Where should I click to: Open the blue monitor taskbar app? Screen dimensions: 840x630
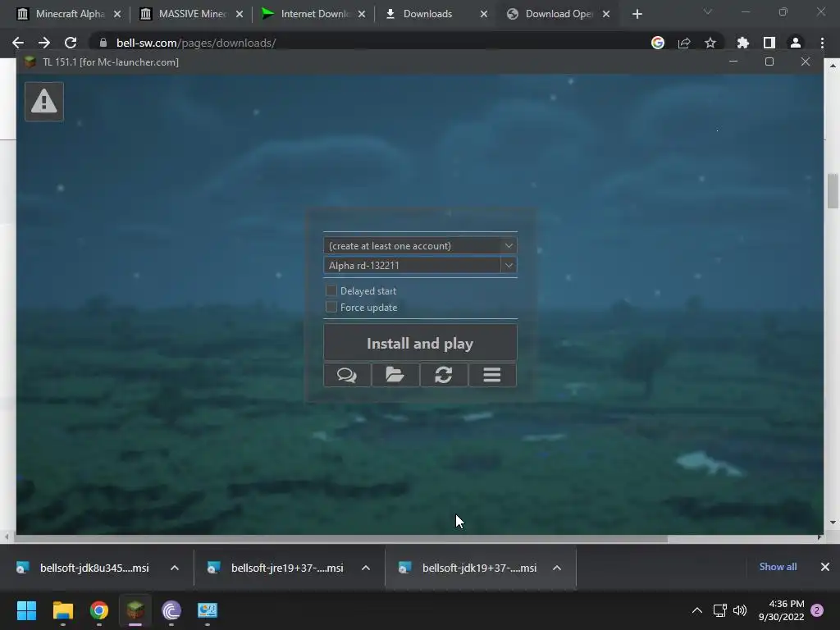coord(208,610)
